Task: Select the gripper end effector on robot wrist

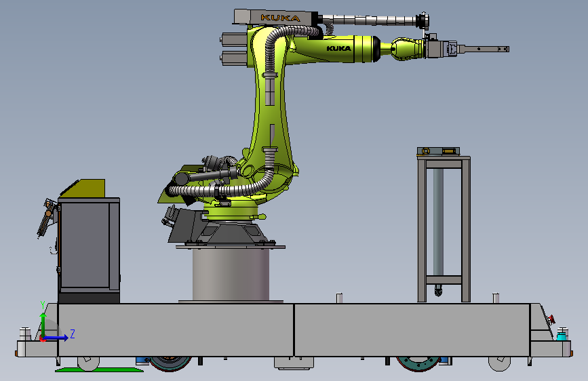Action: click(467, 49)
